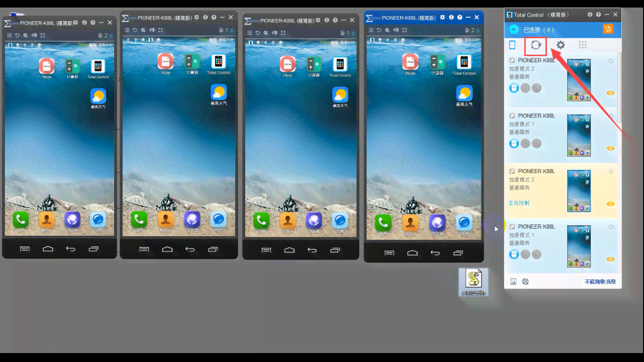This screenshot has width=644, height=362.
Task: Open list menu icon in blue-titled phone window
Action: click(x=371, y=30)
